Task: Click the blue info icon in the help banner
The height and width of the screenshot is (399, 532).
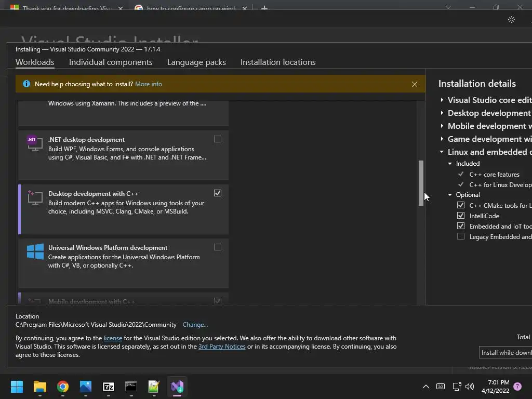Action: [26, 84]
